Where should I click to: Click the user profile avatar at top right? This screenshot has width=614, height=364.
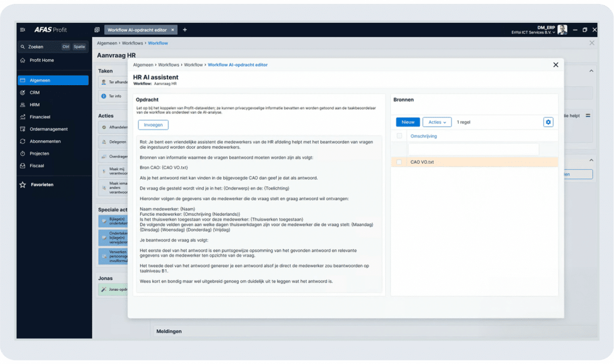coord(562,29)
